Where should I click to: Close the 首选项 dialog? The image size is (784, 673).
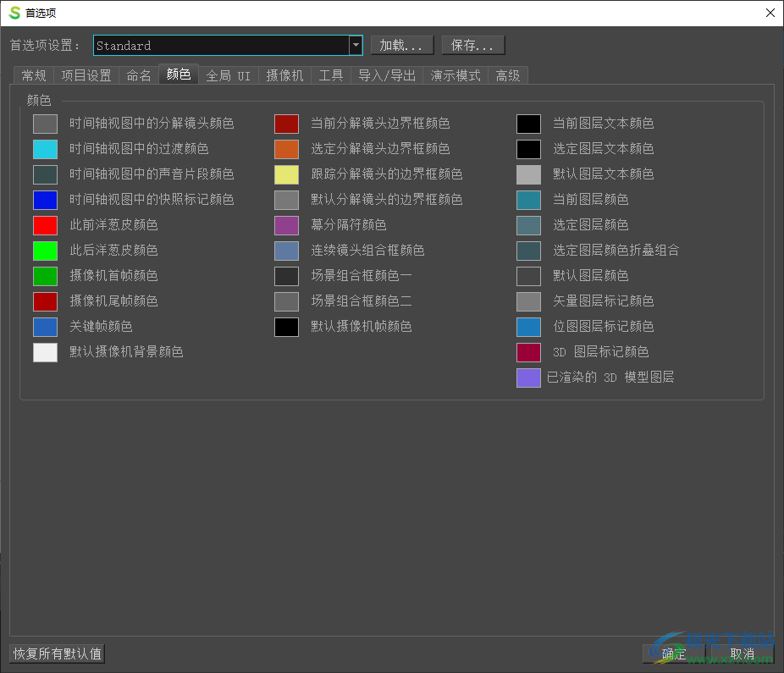770,13
